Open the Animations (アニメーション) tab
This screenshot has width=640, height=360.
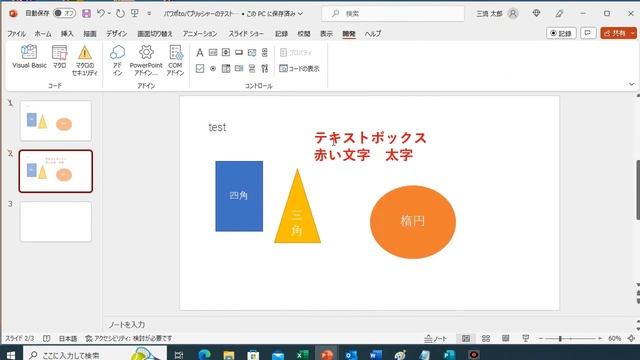[x=200, y=34]
